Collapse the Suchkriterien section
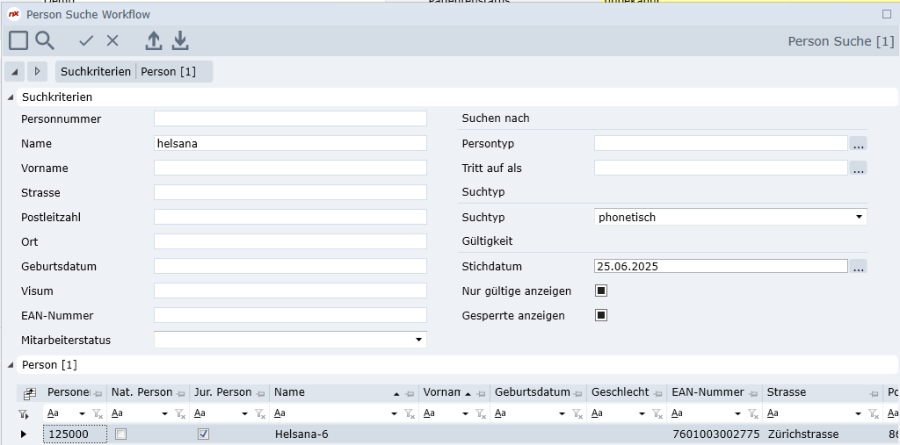The image size is (900, 445). pos(12,97)
